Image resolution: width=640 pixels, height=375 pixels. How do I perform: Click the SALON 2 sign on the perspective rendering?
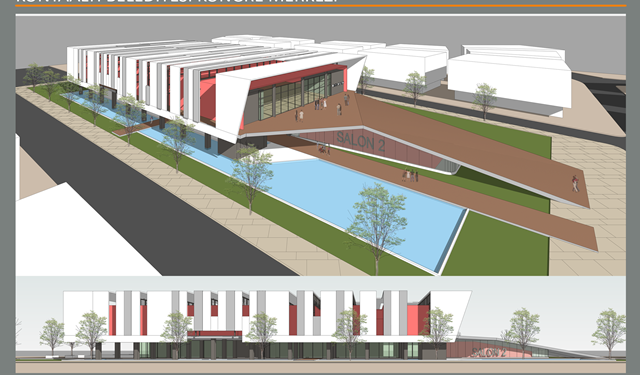[360, 142]
